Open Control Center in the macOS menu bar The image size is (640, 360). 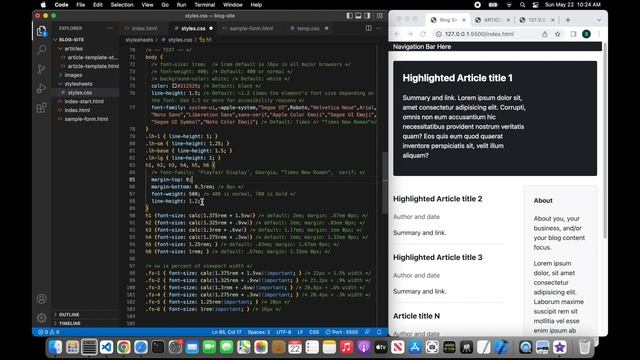pos(536,5)
